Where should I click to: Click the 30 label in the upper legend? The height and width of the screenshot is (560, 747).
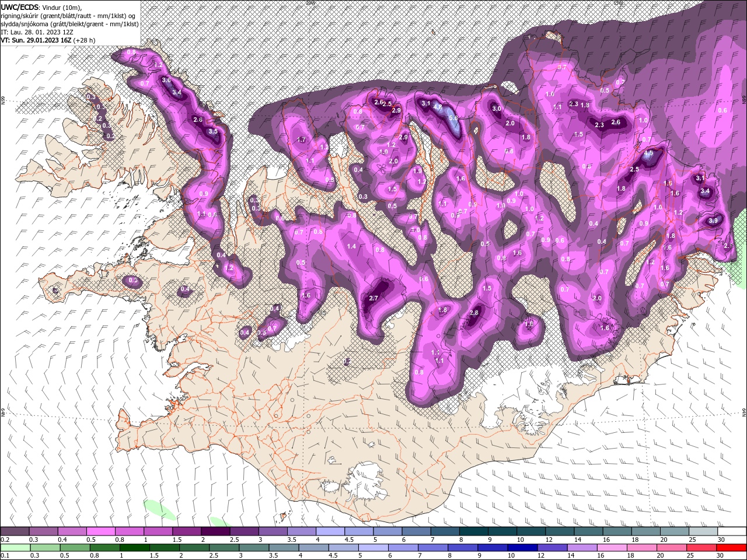point(721,540)
